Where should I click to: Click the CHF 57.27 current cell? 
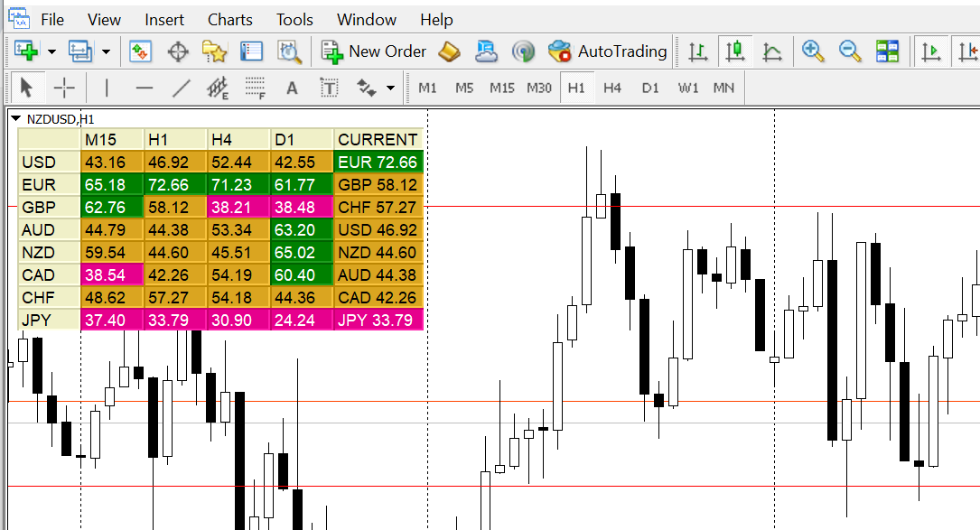coord(378,208)
